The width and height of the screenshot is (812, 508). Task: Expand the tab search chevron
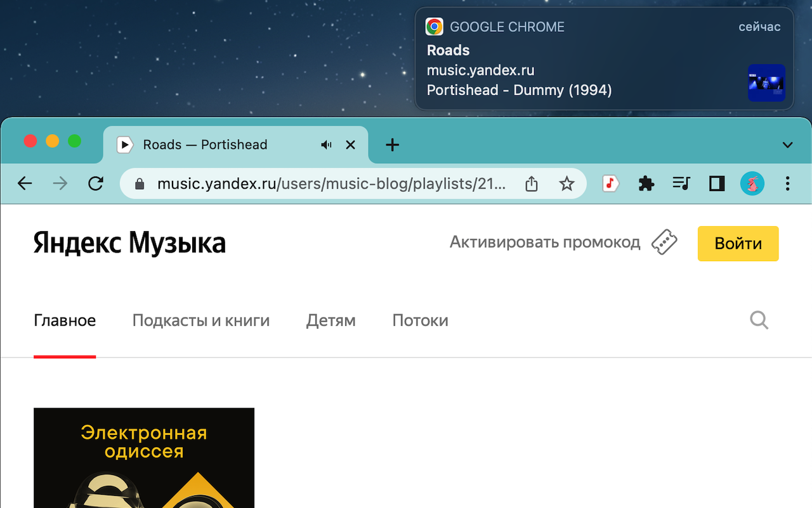[x=787, y=145]
